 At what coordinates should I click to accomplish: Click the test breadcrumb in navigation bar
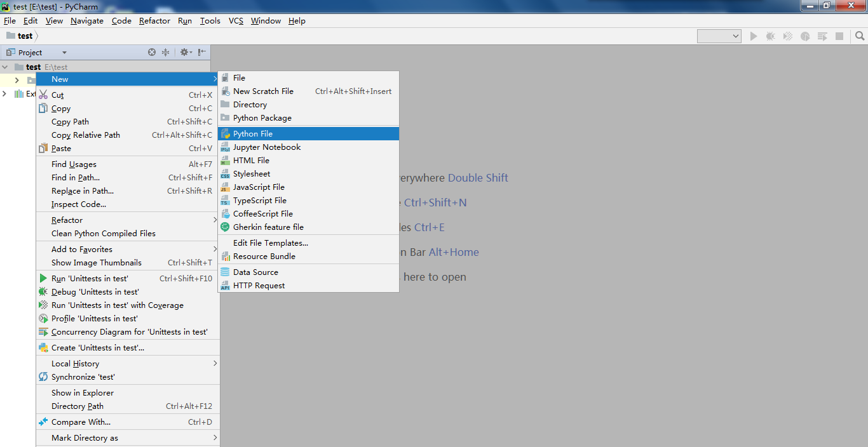tap(20, 36)
